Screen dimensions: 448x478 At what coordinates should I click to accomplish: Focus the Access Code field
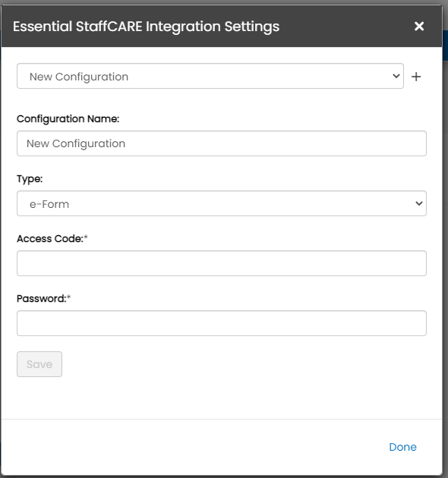click(222, 263)
